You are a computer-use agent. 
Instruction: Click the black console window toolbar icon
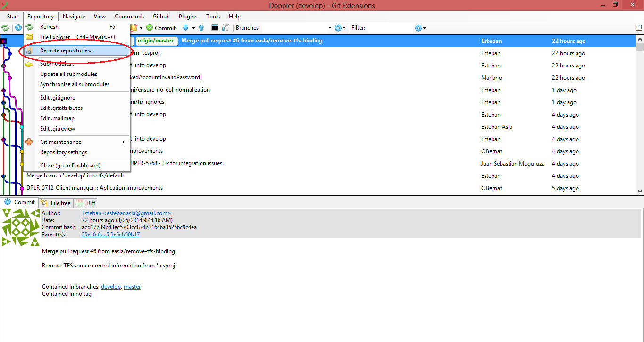215,28
